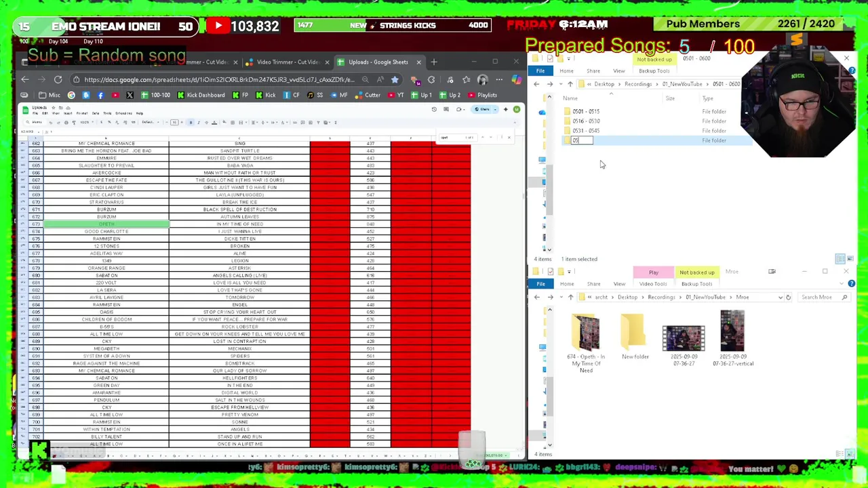Open the Playlists bookmark
Image resolution: width=868 pixels, height=488 pixels.
pyautogui.click(x=482, y=95)
